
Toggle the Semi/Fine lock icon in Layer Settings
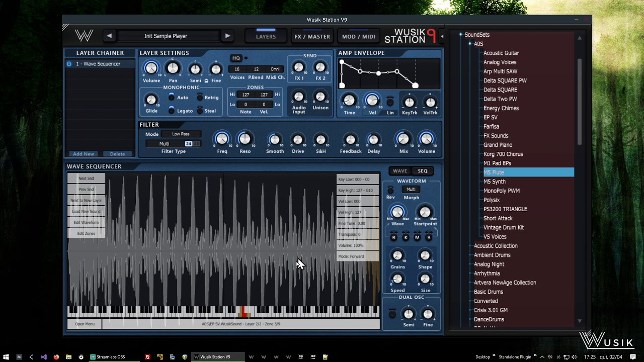206,80
